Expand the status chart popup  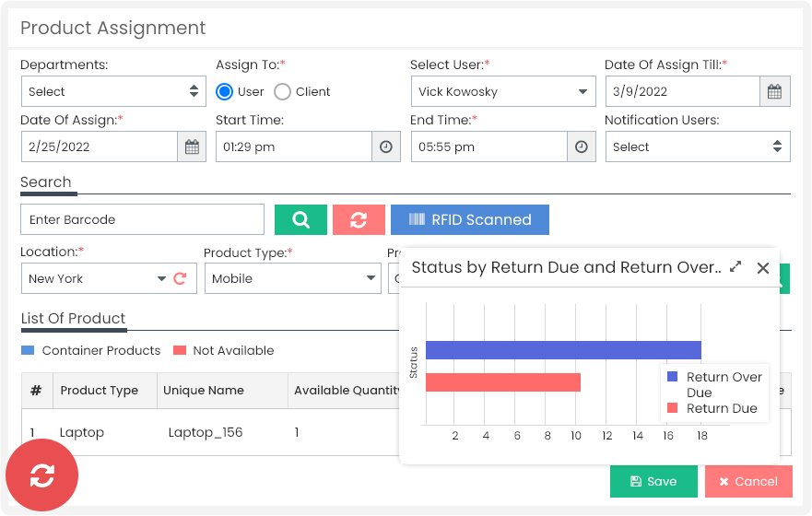pos(736,267)
